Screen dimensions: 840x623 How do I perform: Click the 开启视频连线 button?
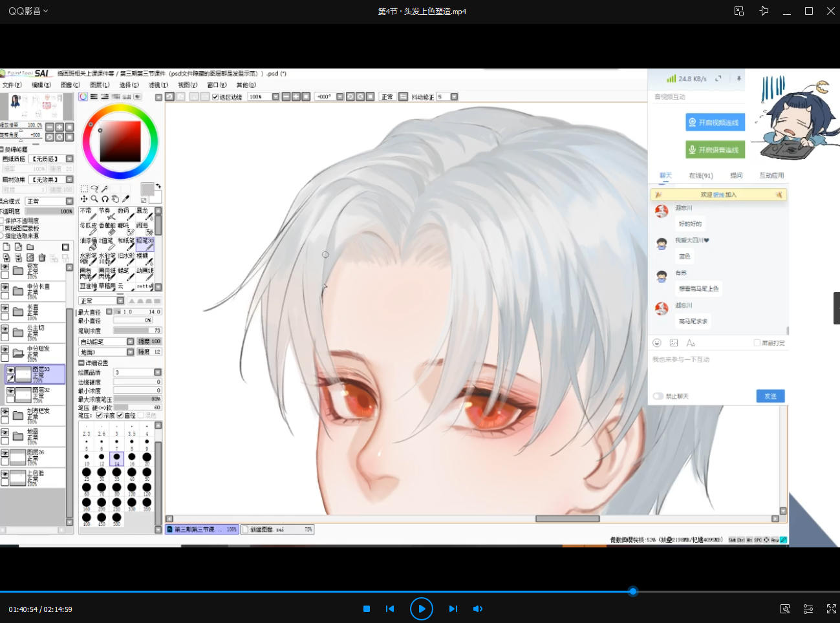pos(715,122)
